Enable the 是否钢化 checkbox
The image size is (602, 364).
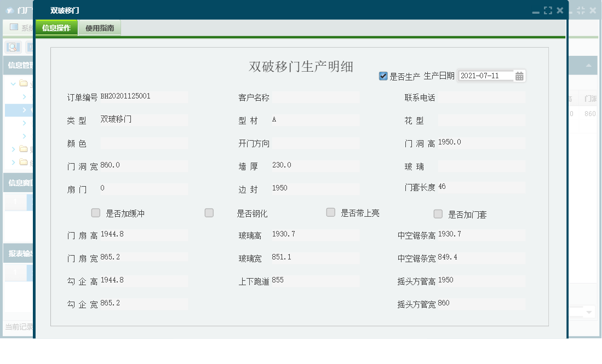pos(209,213)
